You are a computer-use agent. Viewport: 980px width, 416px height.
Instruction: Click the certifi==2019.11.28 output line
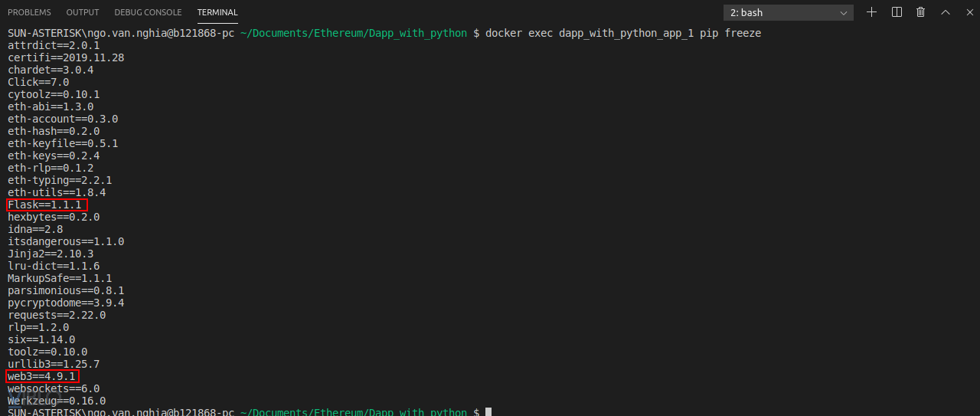(x=66, y=57)
